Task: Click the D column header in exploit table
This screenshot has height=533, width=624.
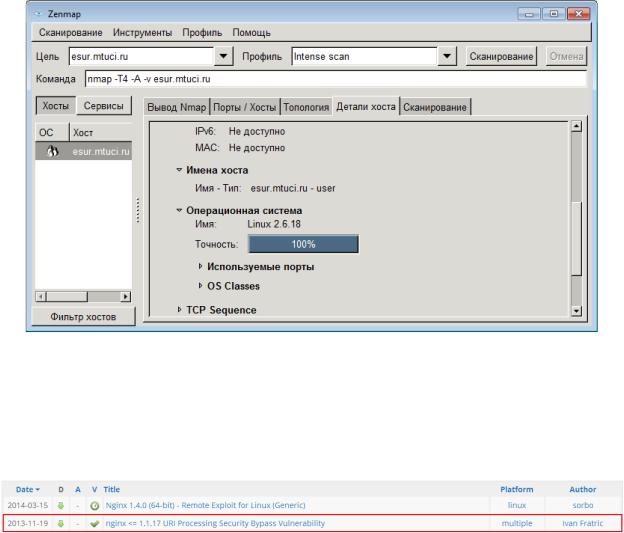Action: tap(61, 489)
